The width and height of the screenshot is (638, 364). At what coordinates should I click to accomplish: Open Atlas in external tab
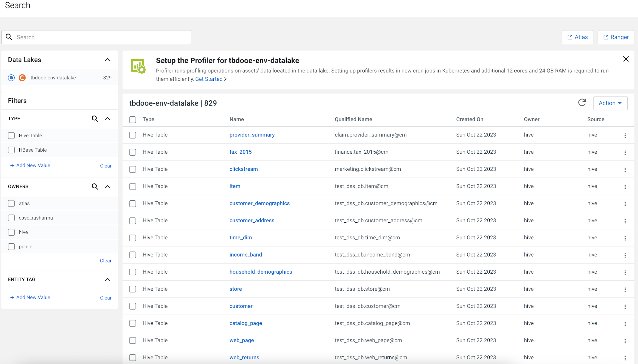577,37
